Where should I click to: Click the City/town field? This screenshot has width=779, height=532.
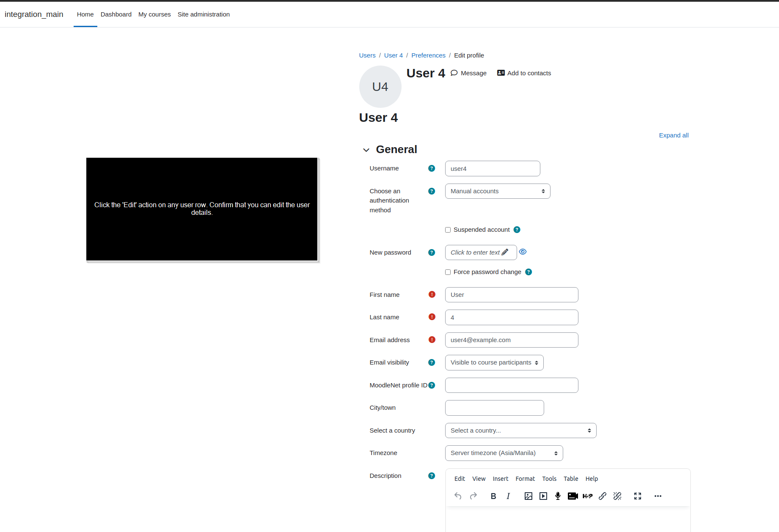tap(495, 408)
